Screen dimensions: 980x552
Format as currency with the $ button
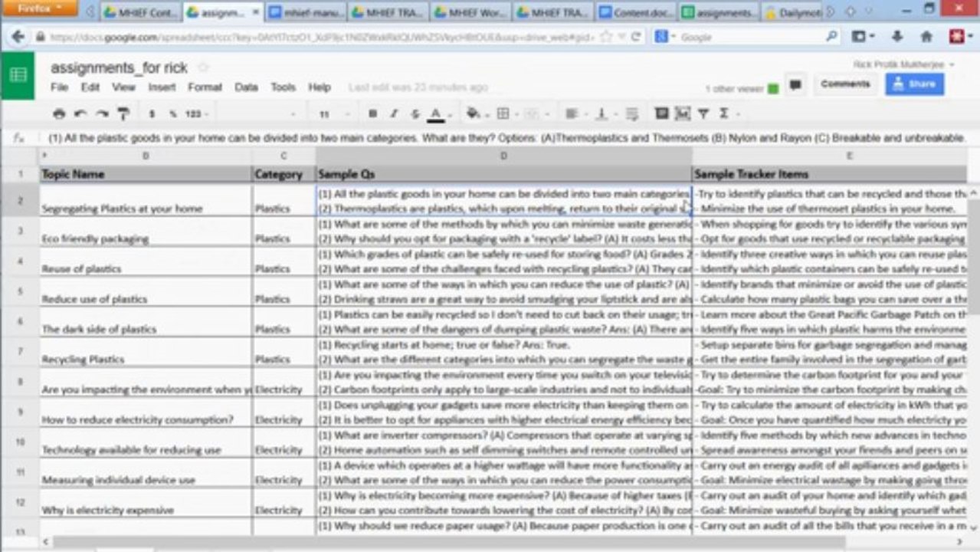click(x=152, y=113)
